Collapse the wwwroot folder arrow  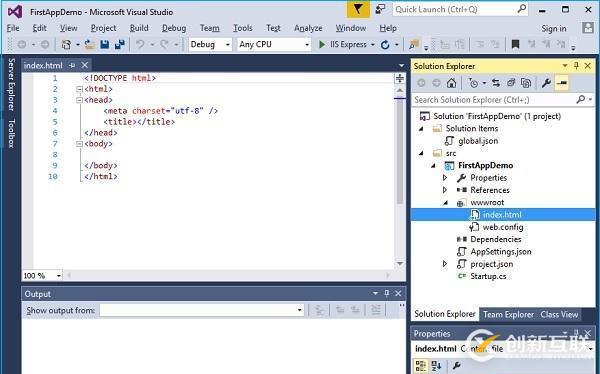pos(445,203)
